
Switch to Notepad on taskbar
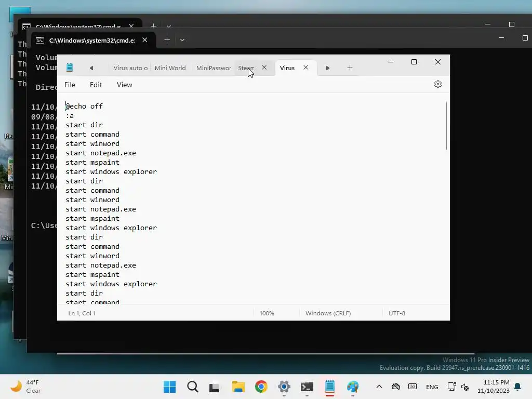pyautogui.click(x=330, y=387)
